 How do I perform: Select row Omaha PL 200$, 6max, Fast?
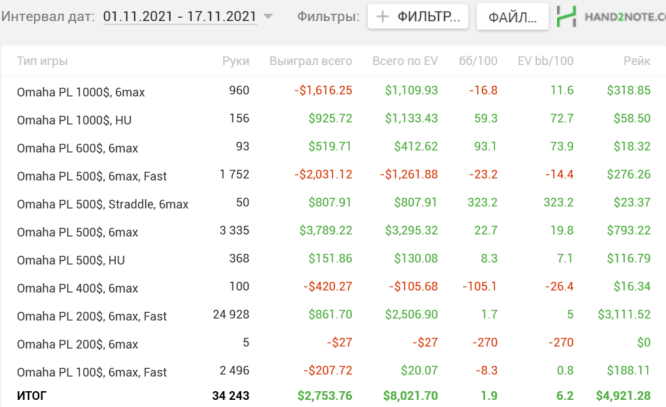(333, 315)
